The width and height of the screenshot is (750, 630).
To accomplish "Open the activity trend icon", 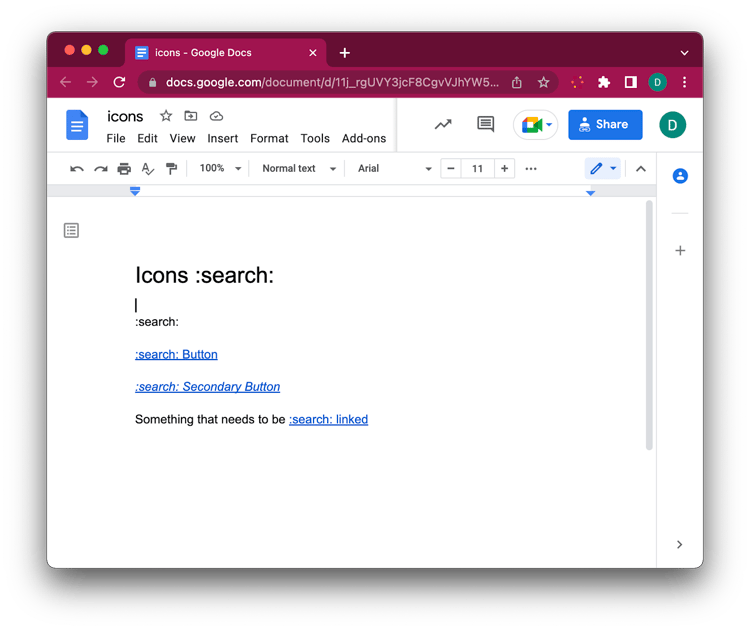I will pyautogui.click(x=442, y=124).
